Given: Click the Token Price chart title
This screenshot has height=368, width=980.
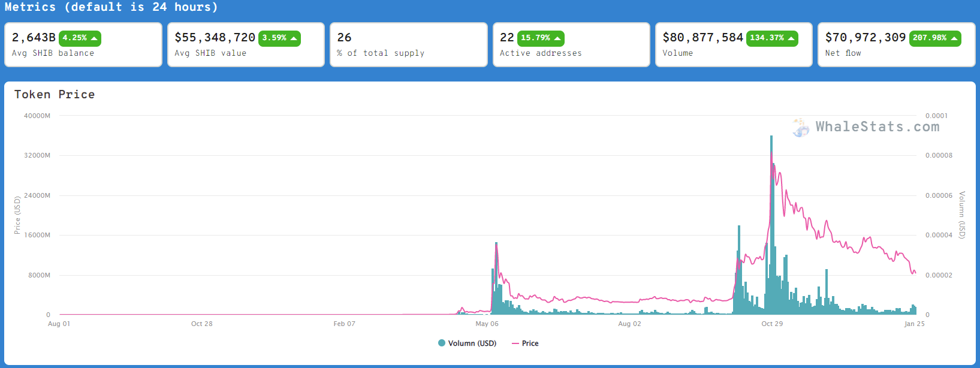Looking at the screenshot, I should [x=55, y=95].
